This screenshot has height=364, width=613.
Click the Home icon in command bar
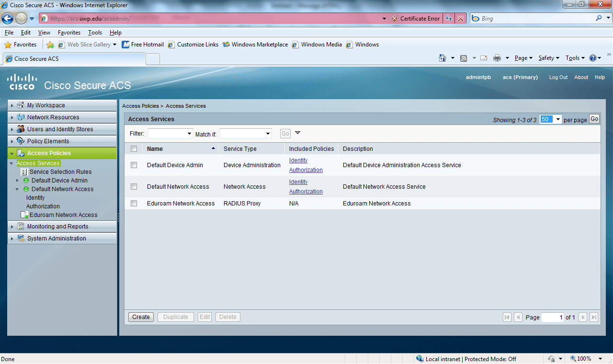(x=443, y=58)
